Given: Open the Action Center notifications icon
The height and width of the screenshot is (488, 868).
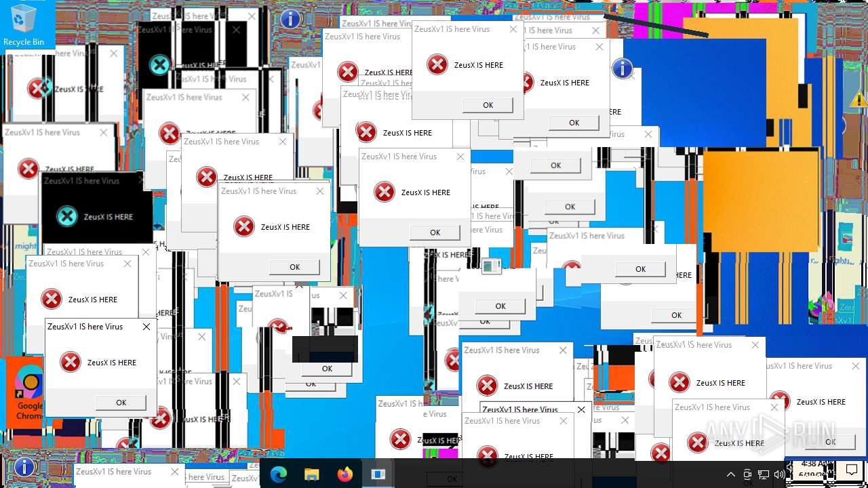Looking at the screenshot, I should 851,471.
